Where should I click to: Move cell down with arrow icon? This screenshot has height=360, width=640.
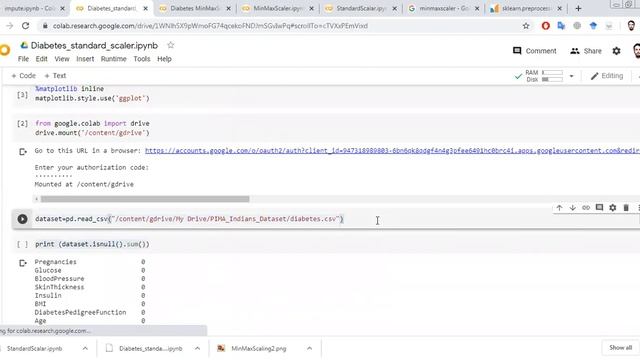click(x=573, y=208)
